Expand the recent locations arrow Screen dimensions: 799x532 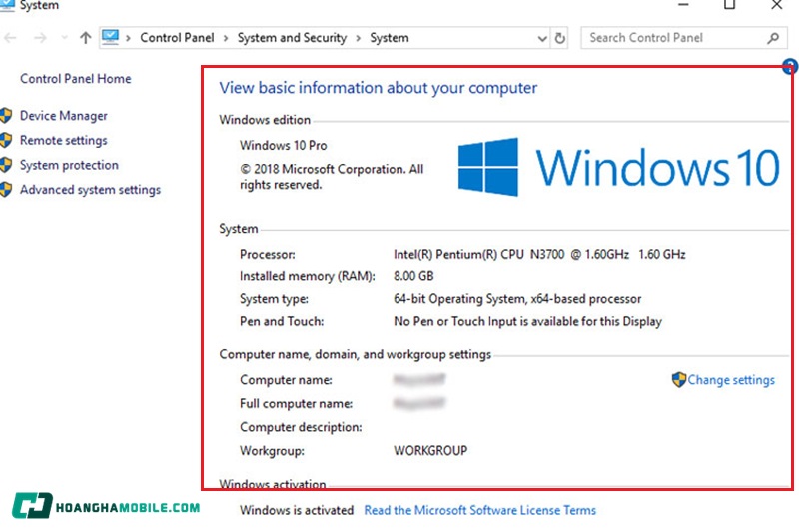pos(64,38)
